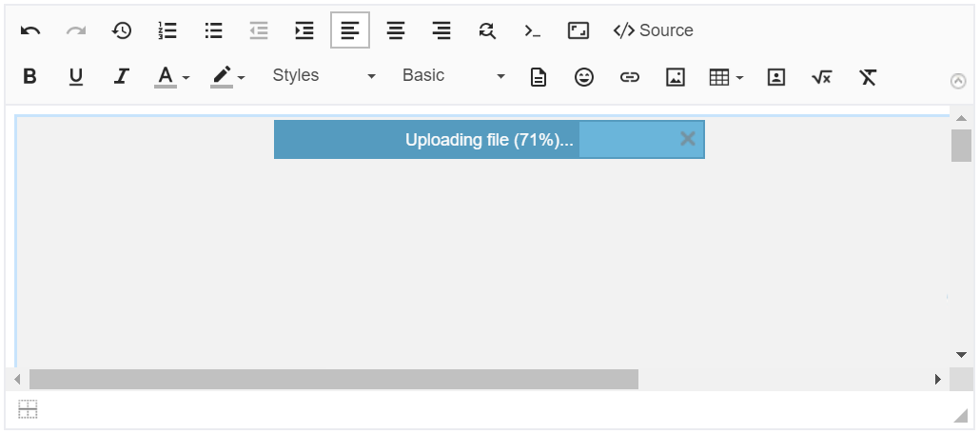Open the Styles dropdown

323,76
